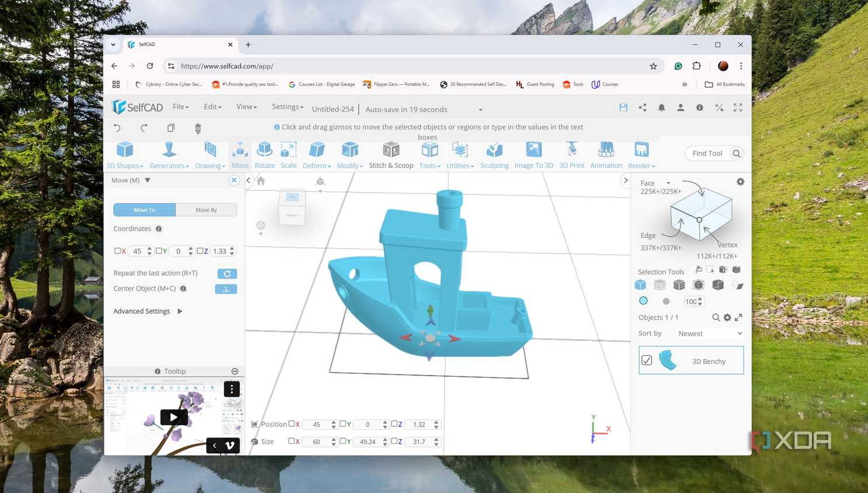Close the Move panel
Viewport: 868px width, 493px height.
(234, 180)
